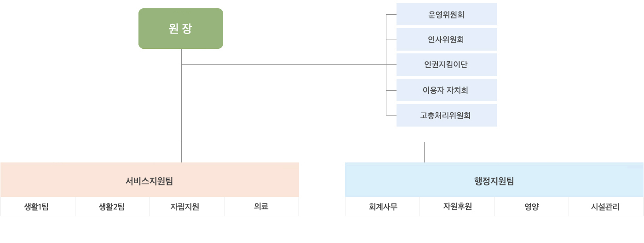Click the 영양 cell
Screen dimensions: 644x243
point(531,207)
